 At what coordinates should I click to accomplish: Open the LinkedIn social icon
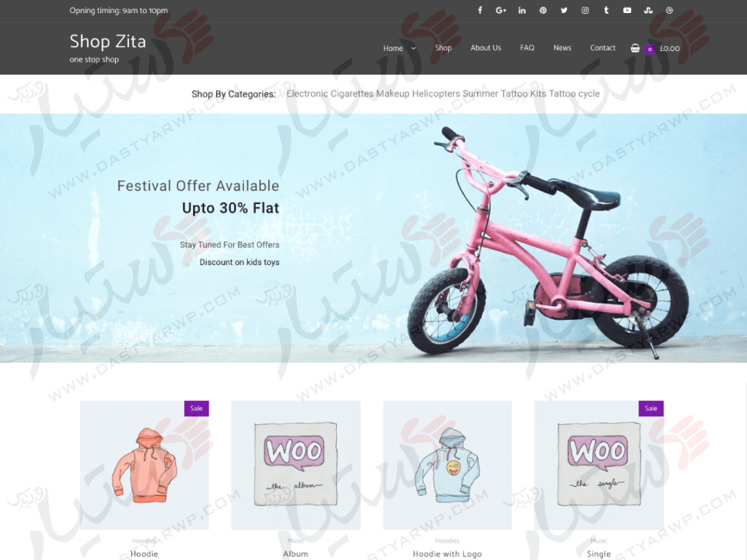[522, 10]
